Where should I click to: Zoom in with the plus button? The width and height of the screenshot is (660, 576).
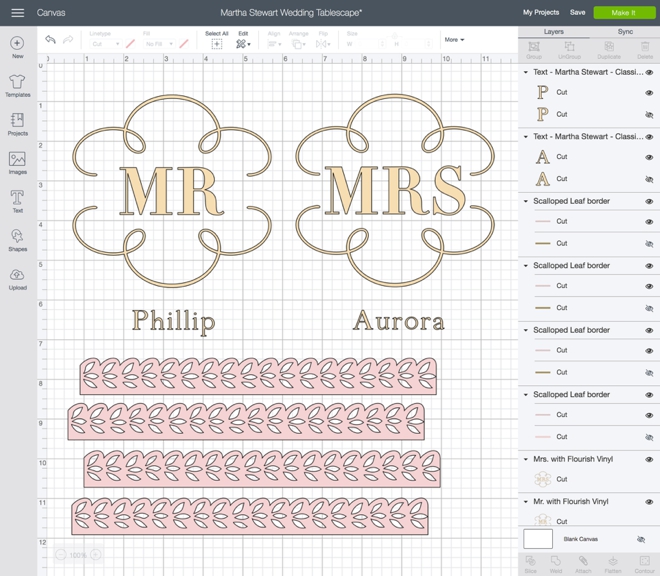[96, 555]
